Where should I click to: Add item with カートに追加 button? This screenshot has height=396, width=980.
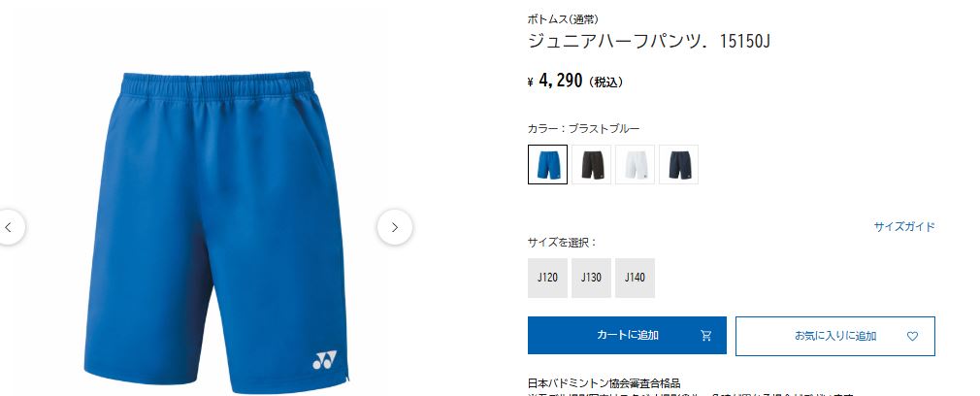coord(627,335)
